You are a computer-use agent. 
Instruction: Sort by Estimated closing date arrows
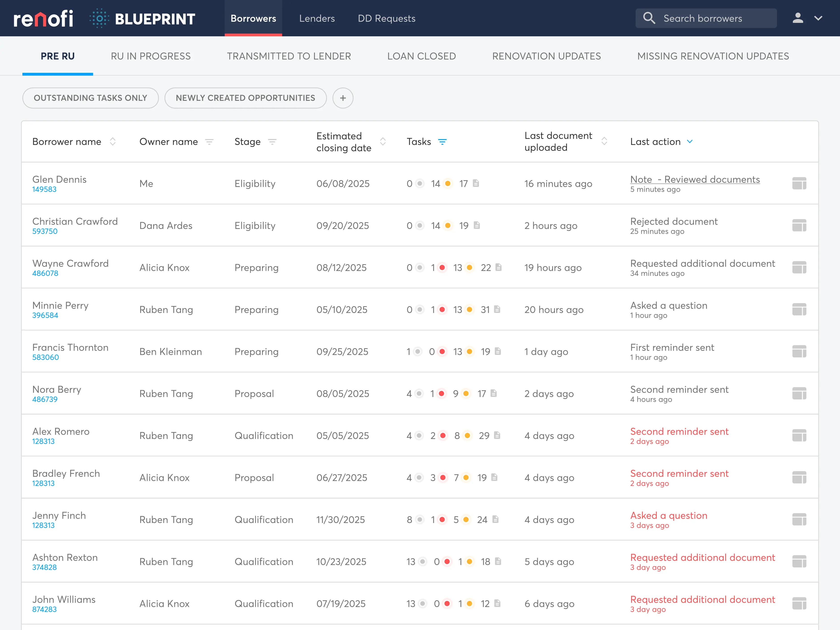(383, 142)
